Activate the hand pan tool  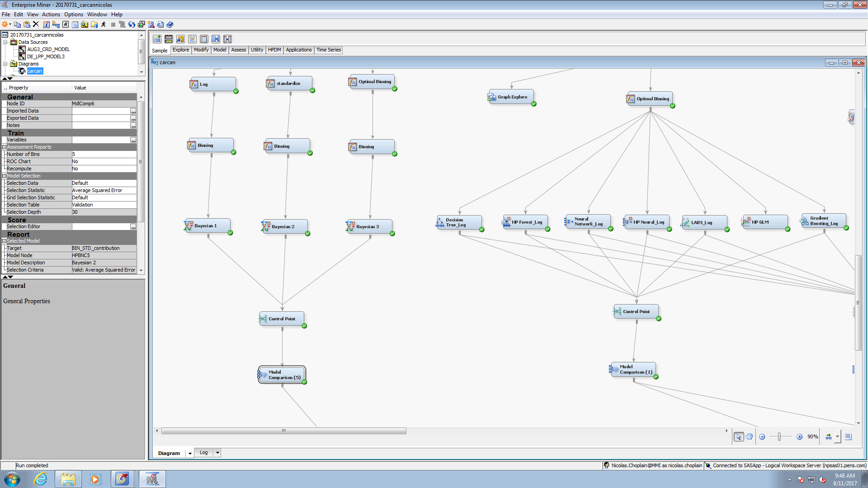(749, 436)
